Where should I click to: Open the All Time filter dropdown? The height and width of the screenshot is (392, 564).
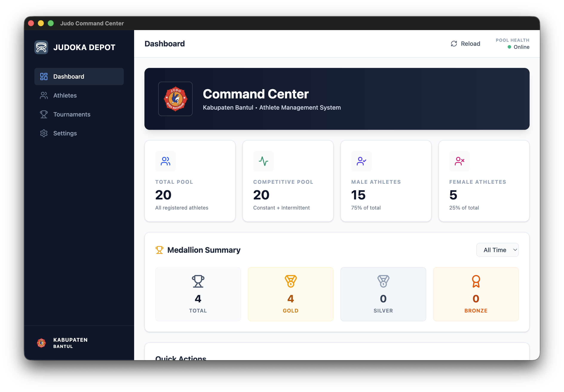(x=497, y=250)
